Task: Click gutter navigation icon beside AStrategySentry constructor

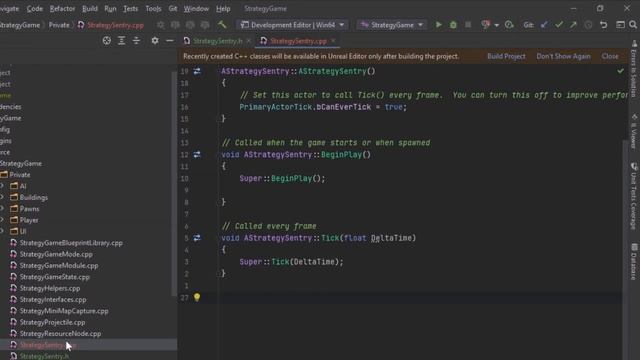Action: pyautogui.click(x=197, y=71)
